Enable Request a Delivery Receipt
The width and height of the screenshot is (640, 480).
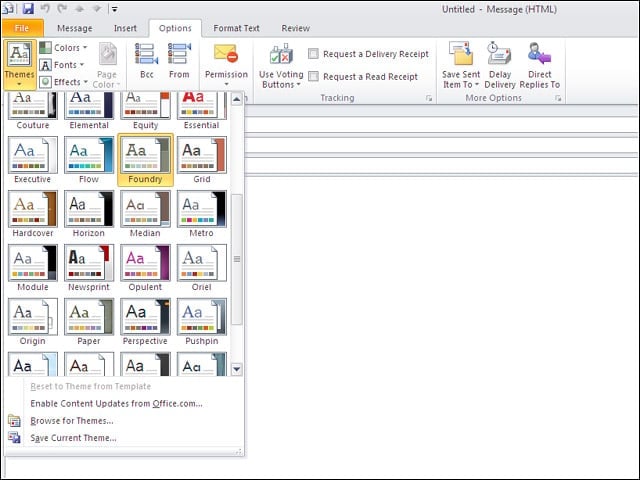369,54
